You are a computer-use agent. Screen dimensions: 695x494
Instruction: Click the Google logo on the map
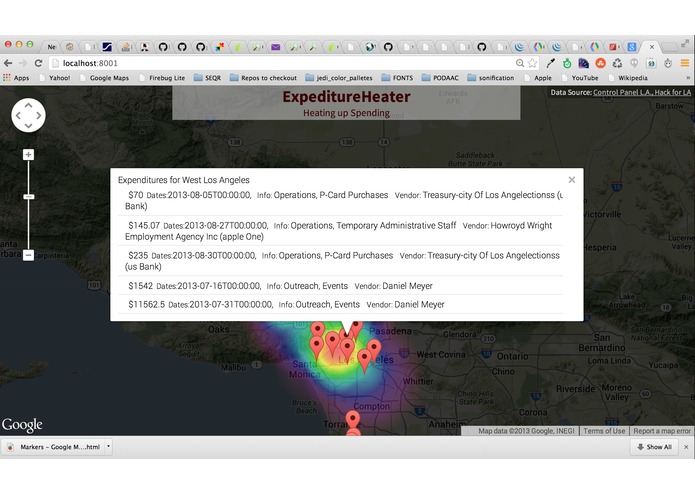click(22, 425)
